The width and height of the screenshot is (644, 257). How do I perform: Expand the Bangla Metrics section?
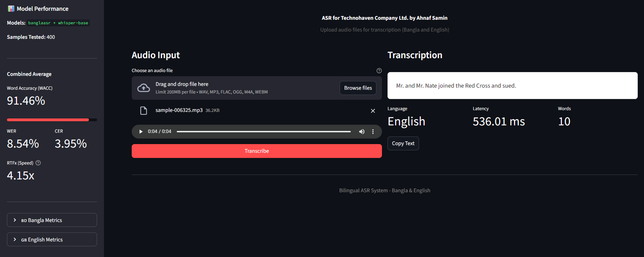pos(52,220)
